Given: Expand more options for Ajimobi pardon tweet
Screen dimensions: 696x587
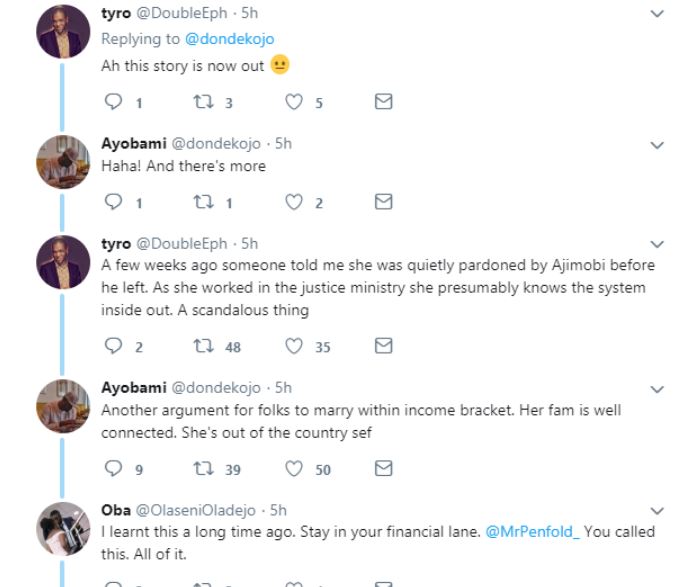Looking at the screenshot, I should (x=657, y=244).
